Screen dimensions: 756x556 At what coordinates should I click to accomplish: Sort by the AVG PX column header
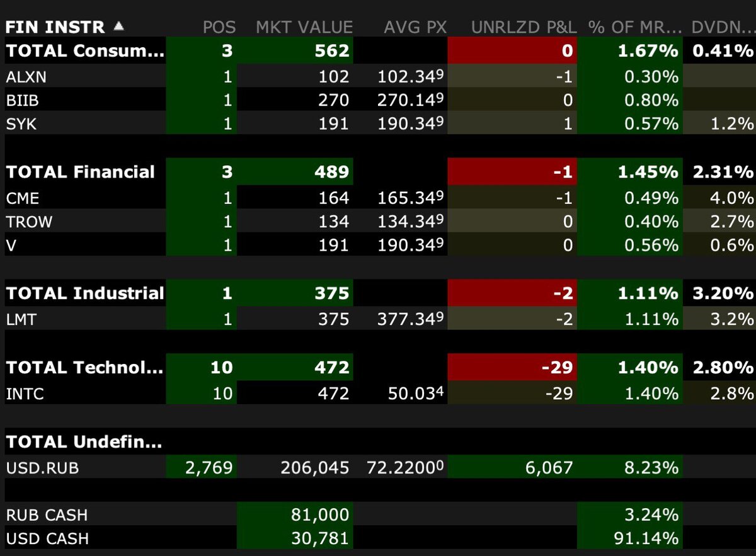(x=415, y=27)
